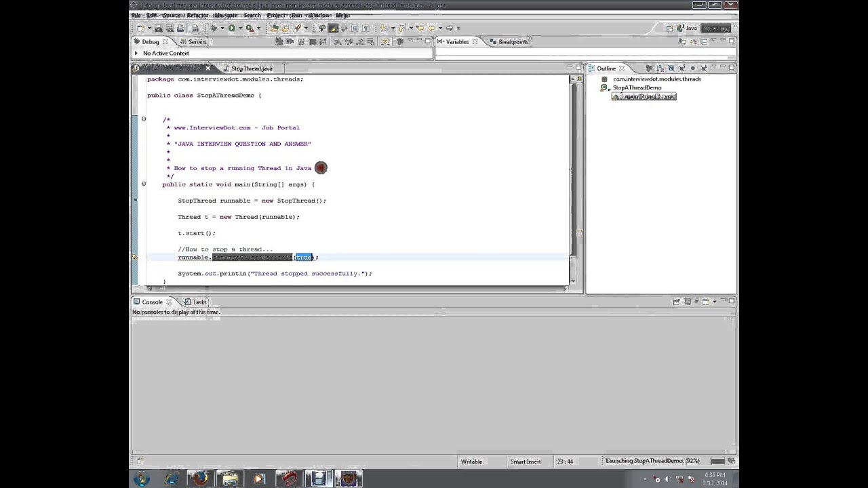Expand StopAThreadDemo node arrow in Outline
868x488 pixels.
(609, 88)
